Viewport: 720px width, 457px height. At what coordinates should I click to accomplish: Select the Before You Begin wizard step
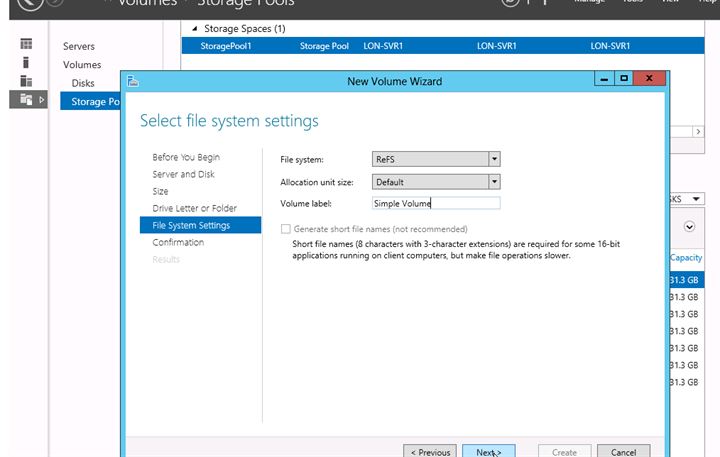pyautogui.click(x=186, y=157)
